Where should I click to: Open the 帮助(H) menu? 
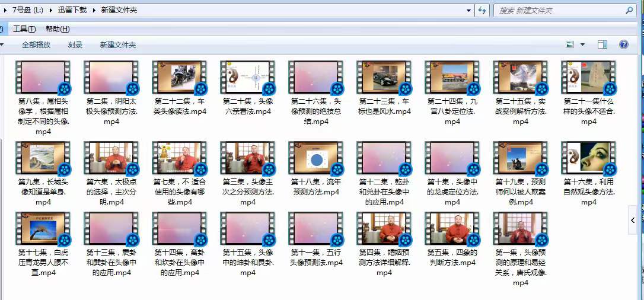[58, 29]
